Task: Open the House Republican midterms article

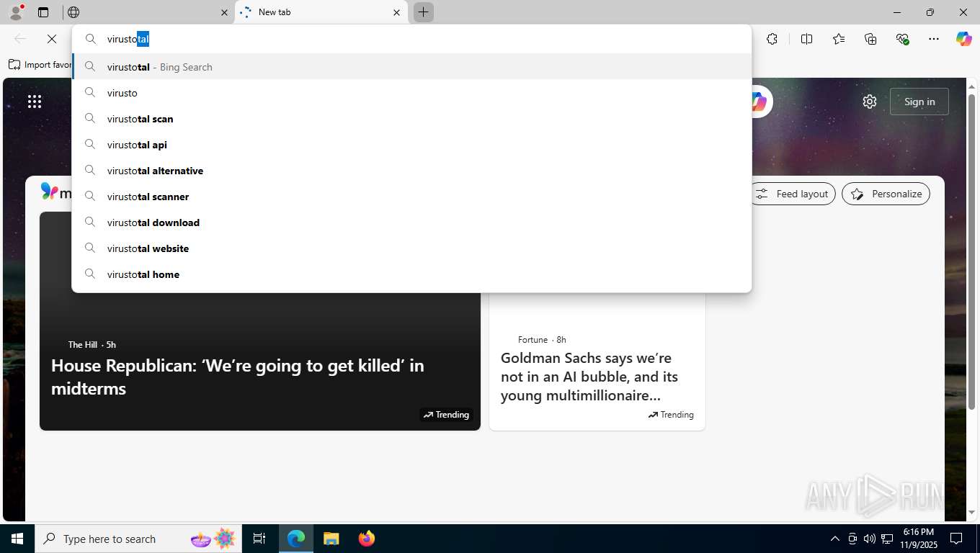Action: (238, 377)
